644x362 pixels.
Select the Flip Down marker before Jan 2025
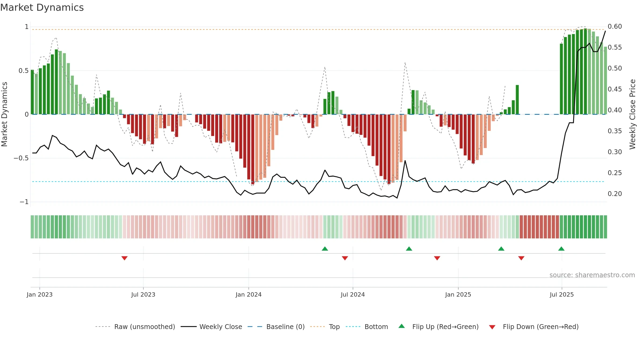[x=437, y=258]
